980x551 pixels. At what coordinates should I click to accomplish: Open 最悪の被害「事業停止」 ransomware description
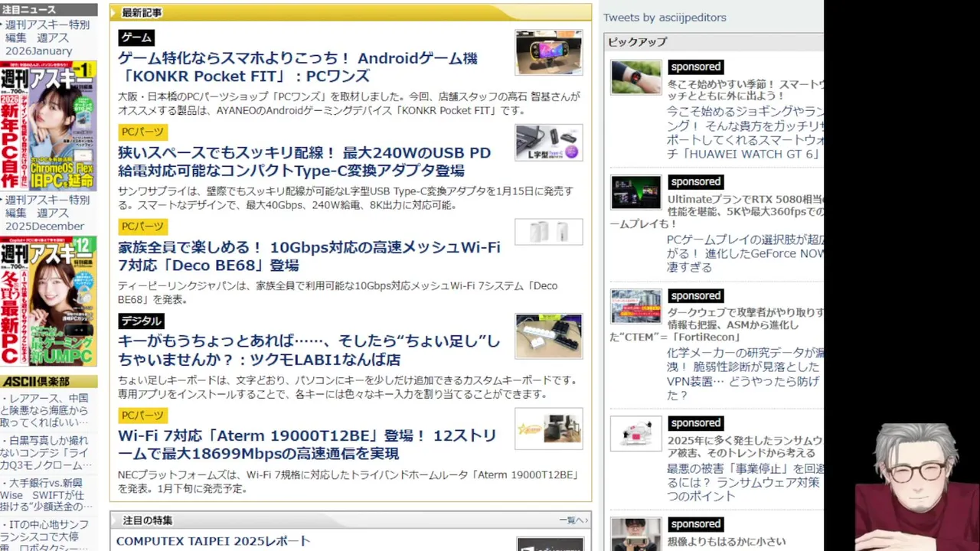[x=745, y=482]
